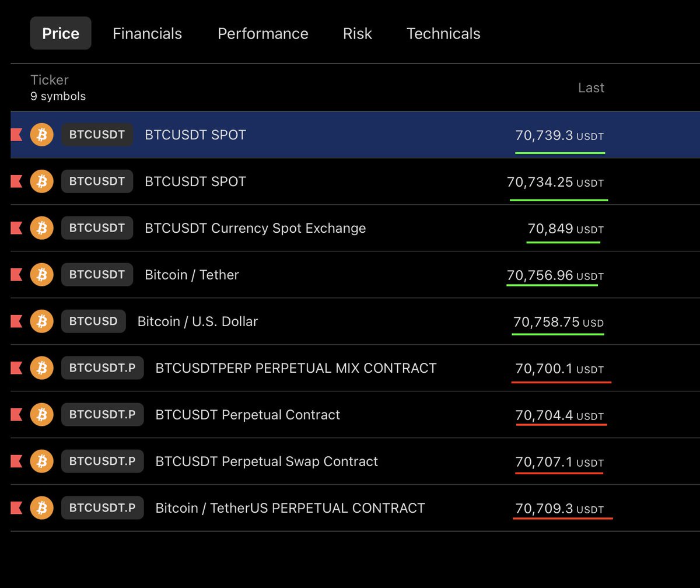Click the red flag on the 70,739.3 row

coord(16,135)
